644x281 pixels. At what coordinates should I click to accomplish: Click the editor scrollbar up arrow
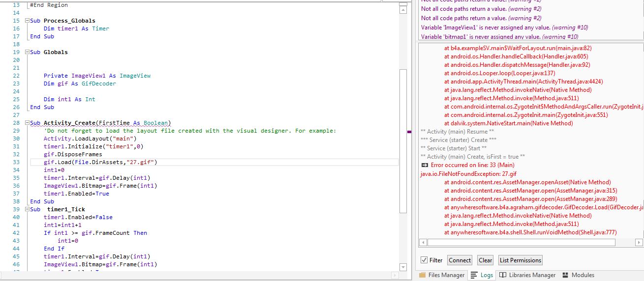[403, 10]
